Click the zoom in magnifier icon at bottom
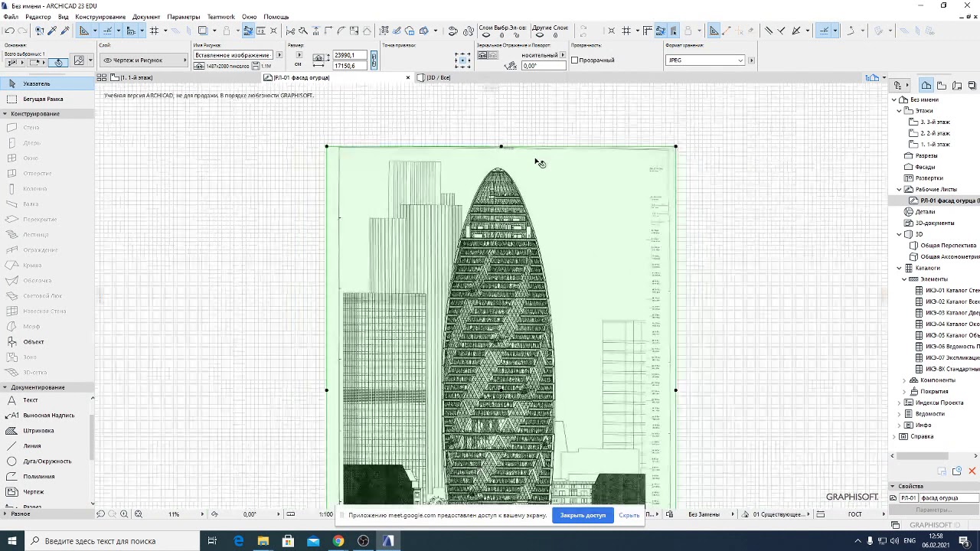980x551 pixels. coord(124,514)
